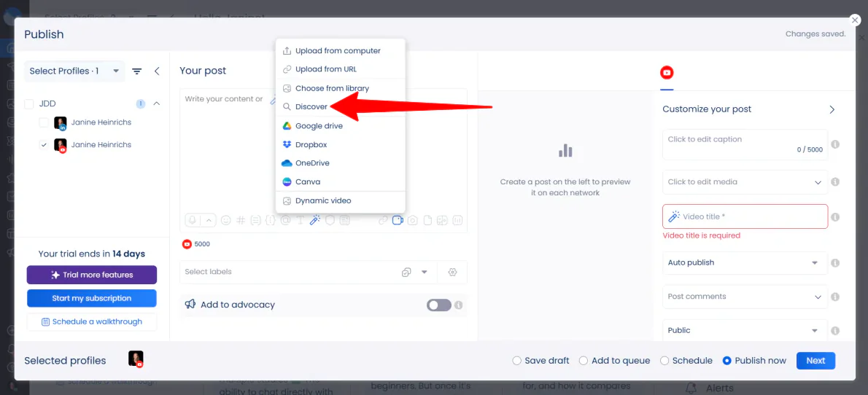Viewport: 868px width, 395px height.
Task: Click the document file icon in toolbar
Action: point(427,220)
